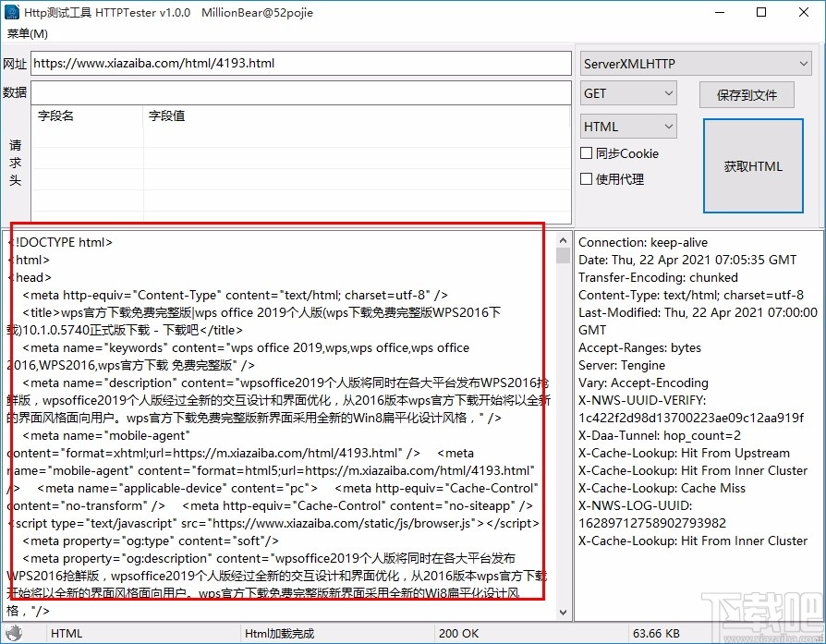Enable the 同步Cookie checkbox

587,153
